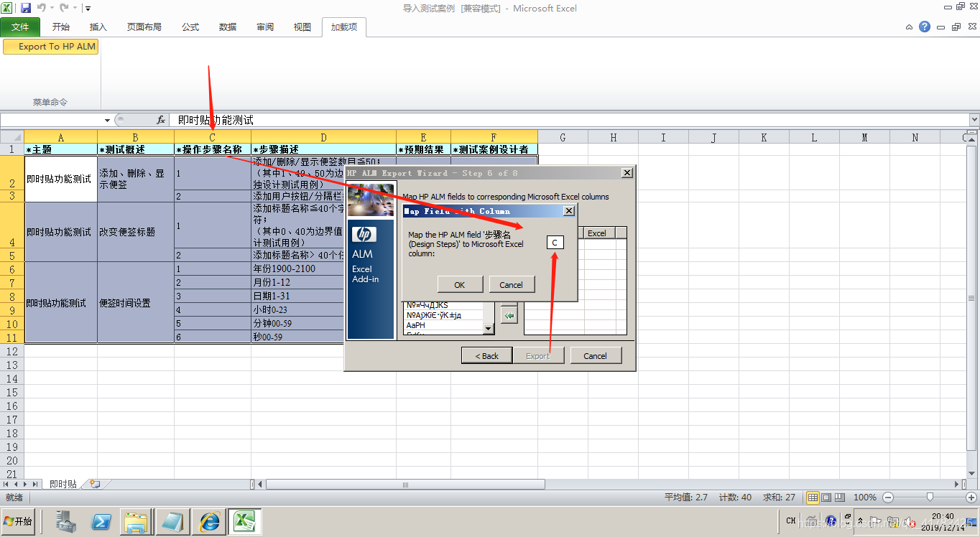Click header cell *预期结果
Image resolution: width=980 pixels, height=537 pixels.
[x=424, y=149]
